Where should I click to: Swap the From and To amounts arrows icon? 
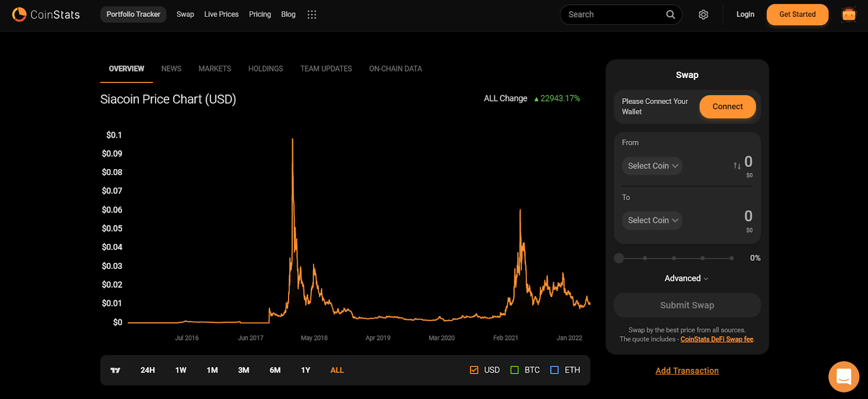[x=737, y=166]
